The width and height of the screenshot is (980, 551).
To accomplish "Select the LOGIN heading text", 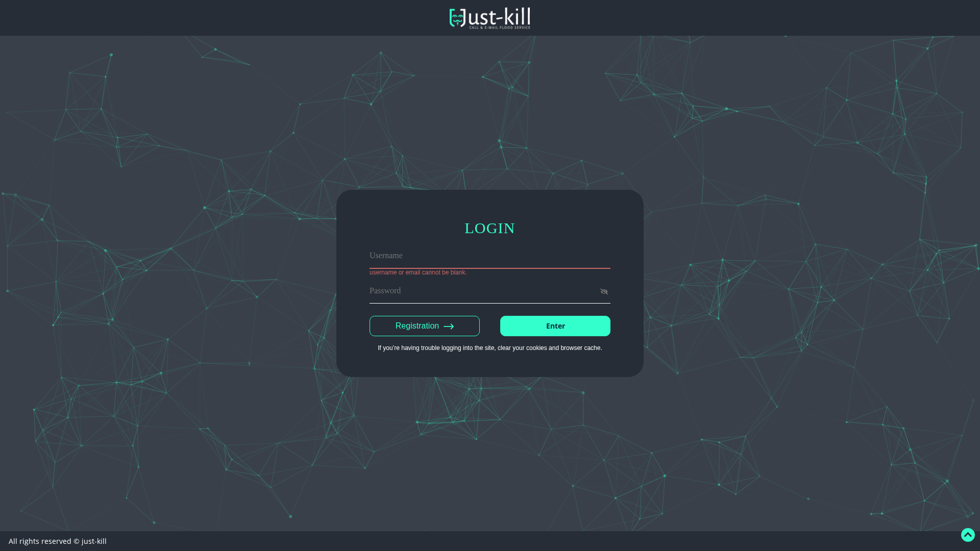I will click(x=489, y=228).
